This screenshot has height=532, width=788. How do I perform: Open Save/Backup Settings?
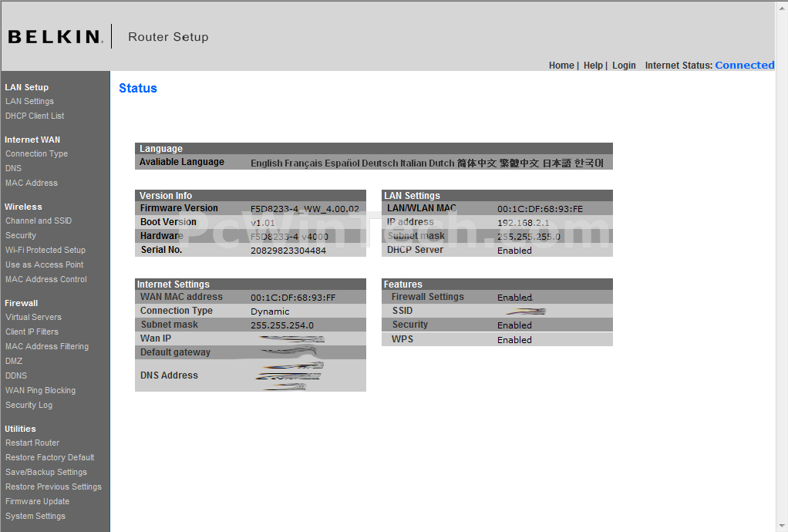(46, 472)
